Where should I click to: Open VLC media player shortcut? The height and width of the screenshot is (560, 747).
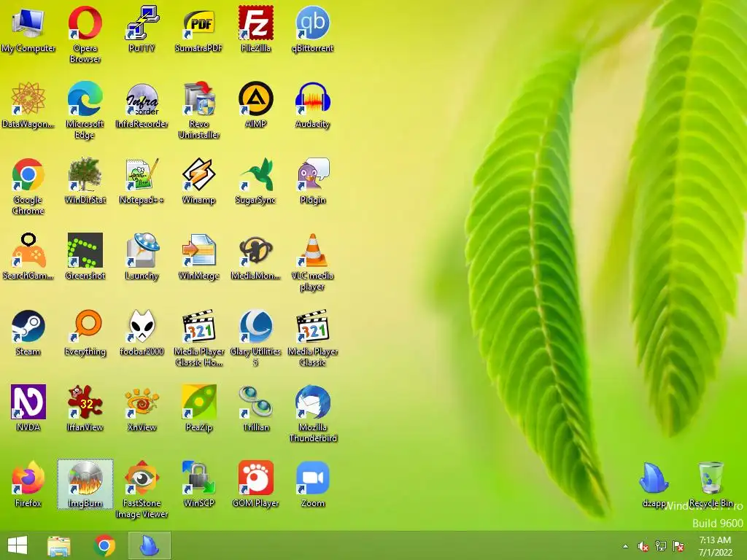pos(312,262)
